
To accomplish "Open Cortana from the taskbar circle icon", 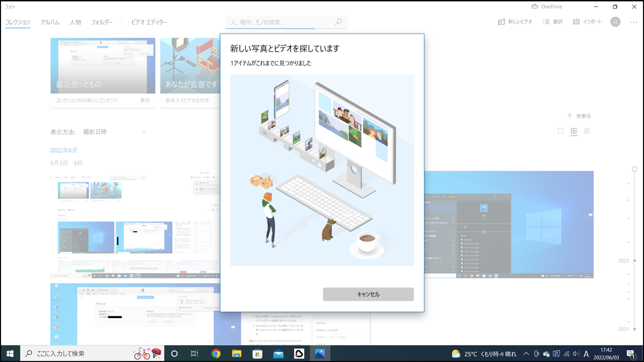I will tap(174, 353).
